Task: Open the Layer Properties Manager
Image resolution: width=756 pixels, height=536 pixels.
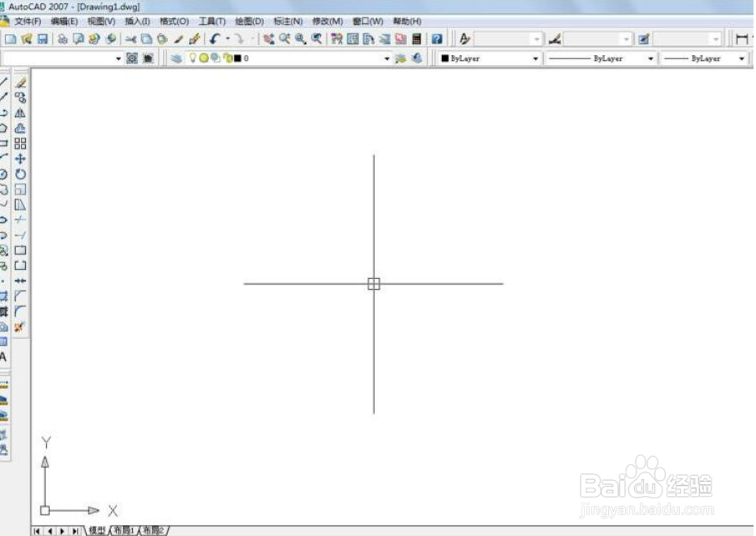Action: (176, 58)
